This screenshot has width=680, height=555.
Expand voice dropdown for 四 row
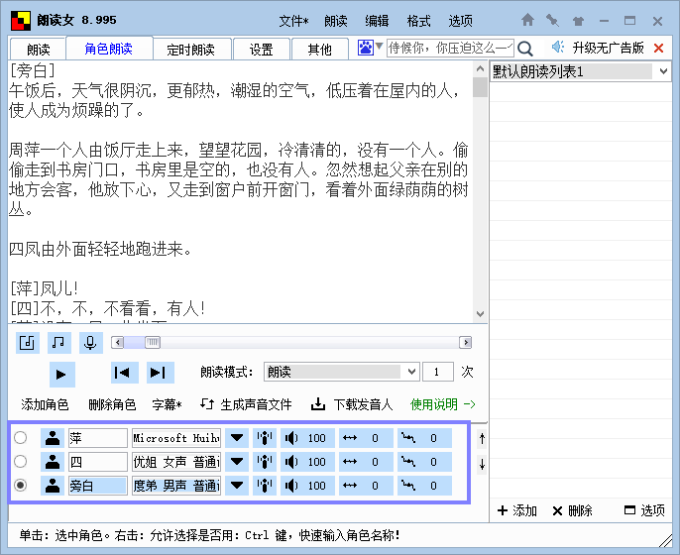[237, 462]
